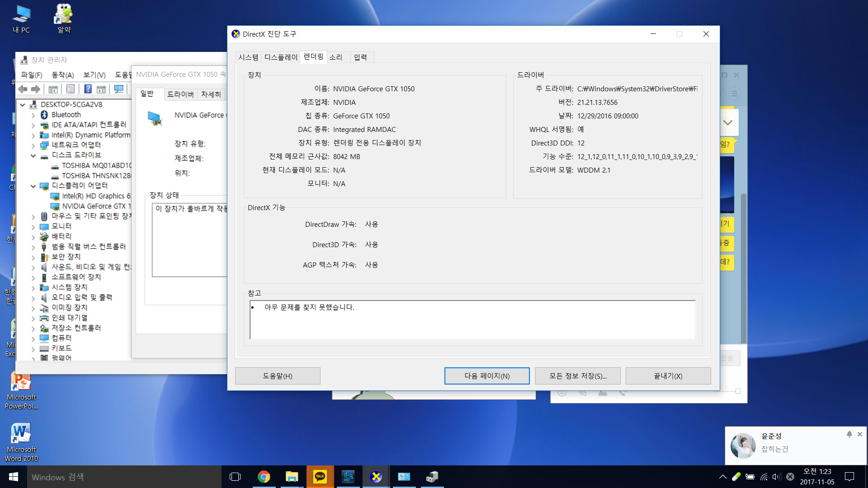Image resolution: width=868 pixels, height=488 pixels.
Task: Click the hamburger menu icon in the KakaoTalk chat
Action: pos(735,94)
